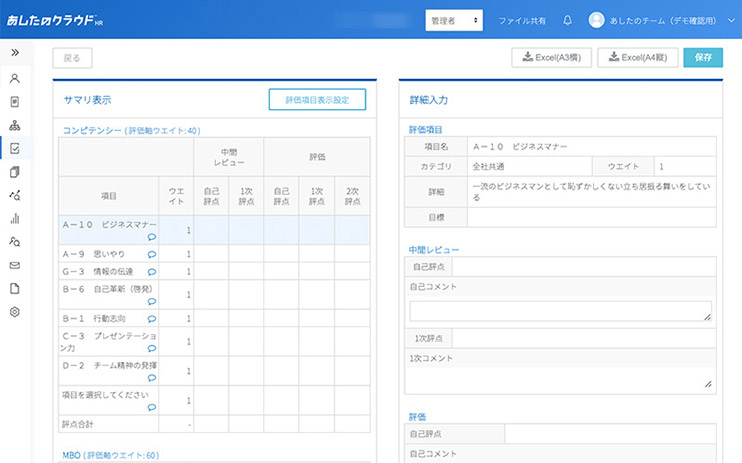Click the 目標 field in 評価項目
742x463 pixels.
[x=591, y=217]
